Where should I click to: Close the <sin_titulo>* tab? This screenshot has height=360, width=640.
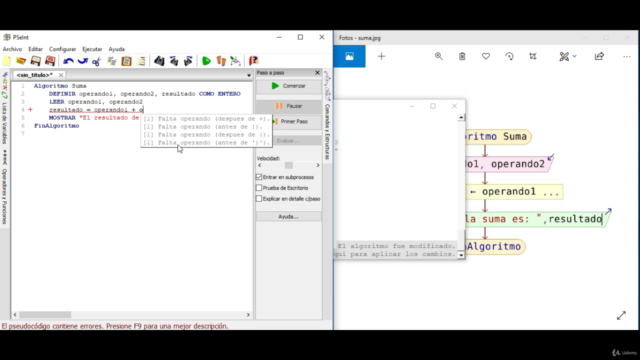61,75
